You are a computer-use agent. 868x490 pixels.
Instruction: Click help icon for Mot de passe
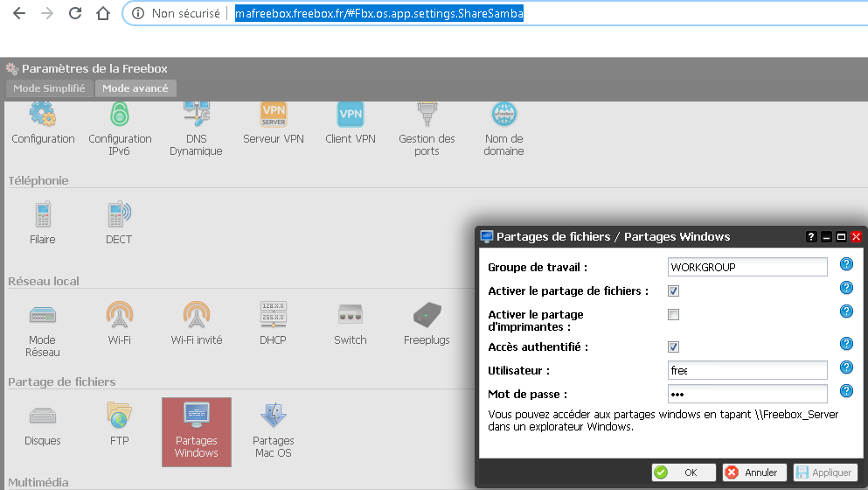846,391
